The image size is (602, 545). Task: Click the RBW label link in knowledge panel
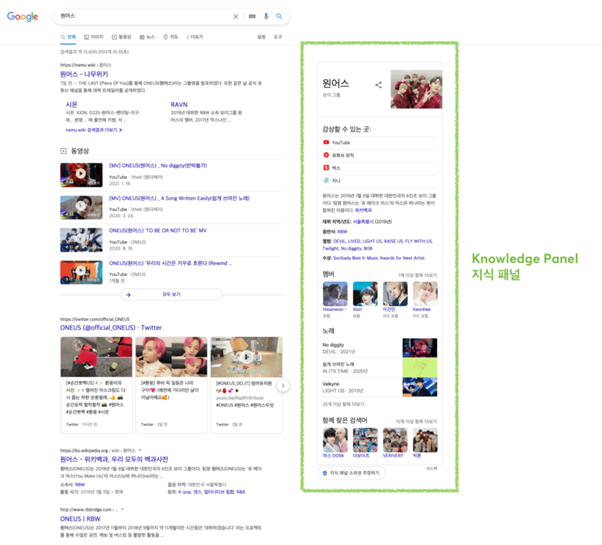(342, 231)
